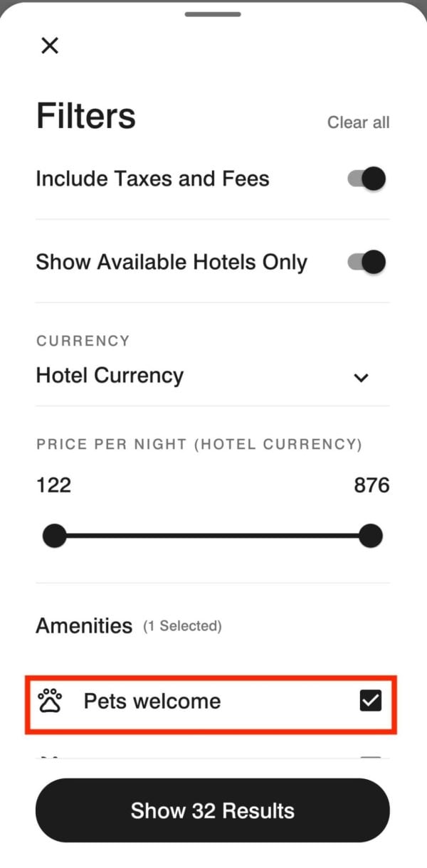The height and width of the screenshot is (868, 427).
Task: Click the Currency field label
Action: pos(83,341)
